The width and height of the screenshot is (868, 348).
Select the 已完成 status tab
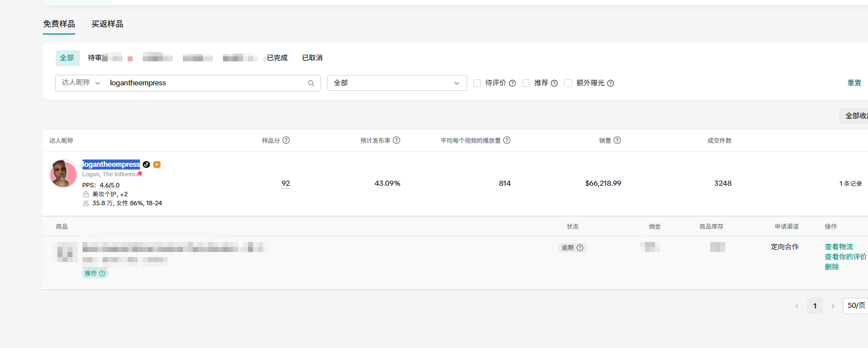point(277,58)
